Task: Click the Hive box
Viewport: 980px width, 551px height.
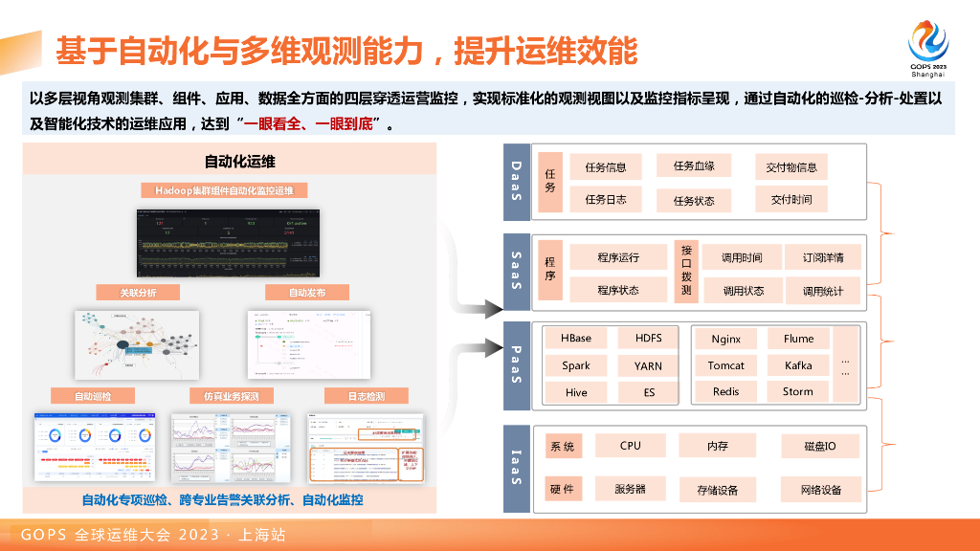Action: tap(575, 392)
